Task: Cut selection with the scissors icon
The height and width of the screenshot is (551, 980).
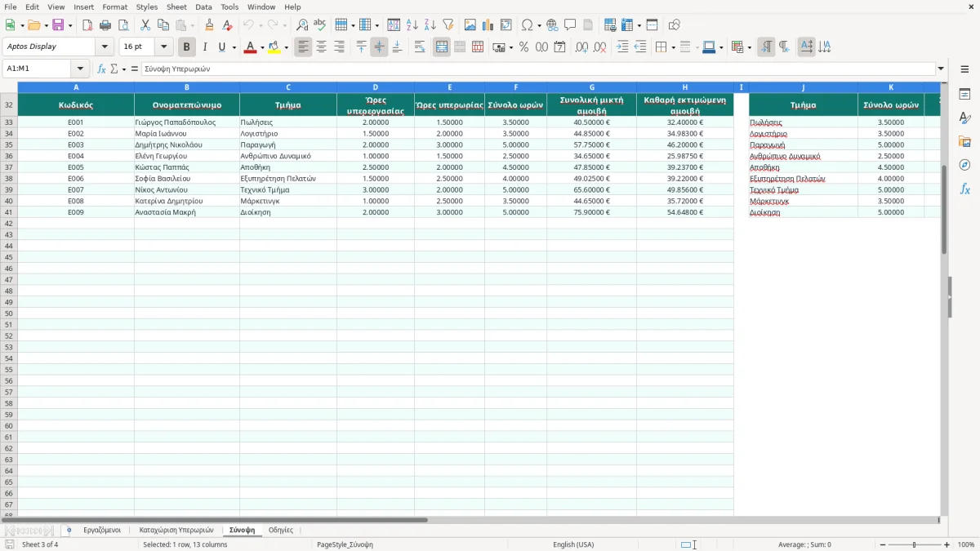Action: 145,25
